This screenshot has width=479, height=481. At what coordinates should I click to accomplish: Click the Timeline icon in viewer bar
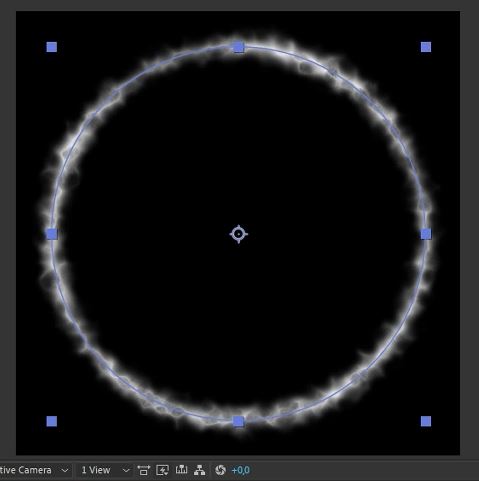[x=181, y=470]
